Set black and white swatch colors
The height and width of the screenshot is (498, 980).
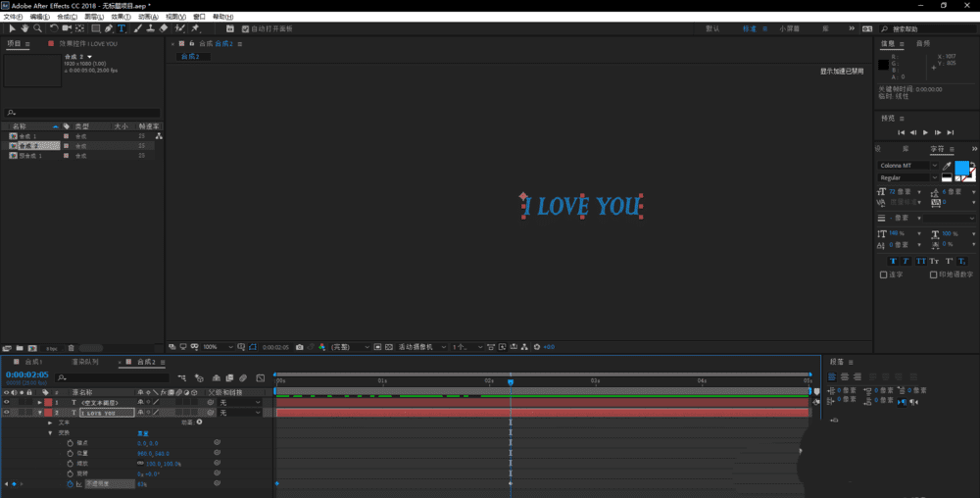click(947, 178)
